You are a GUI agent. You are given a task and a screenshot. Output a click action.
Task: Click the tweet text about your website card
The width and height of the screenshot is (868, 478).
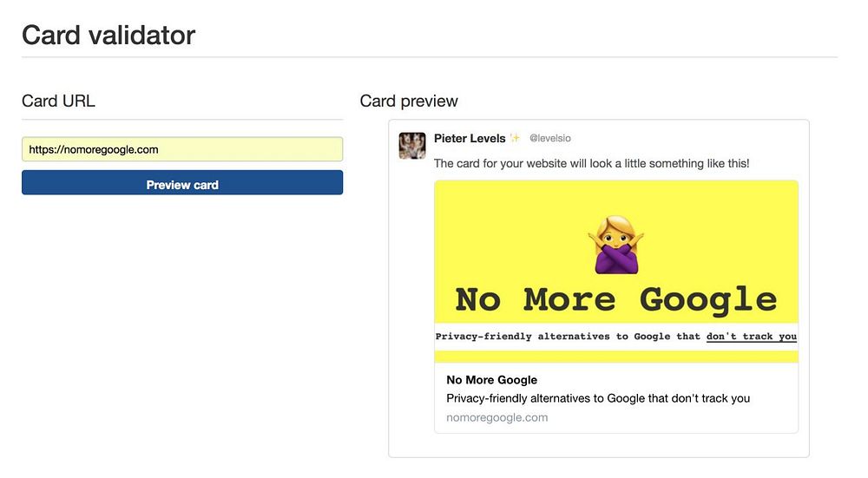coord(591,164)
